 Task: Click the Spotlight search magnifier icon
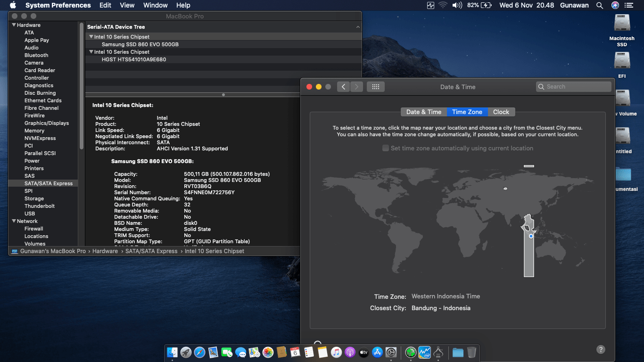(600, 5)
